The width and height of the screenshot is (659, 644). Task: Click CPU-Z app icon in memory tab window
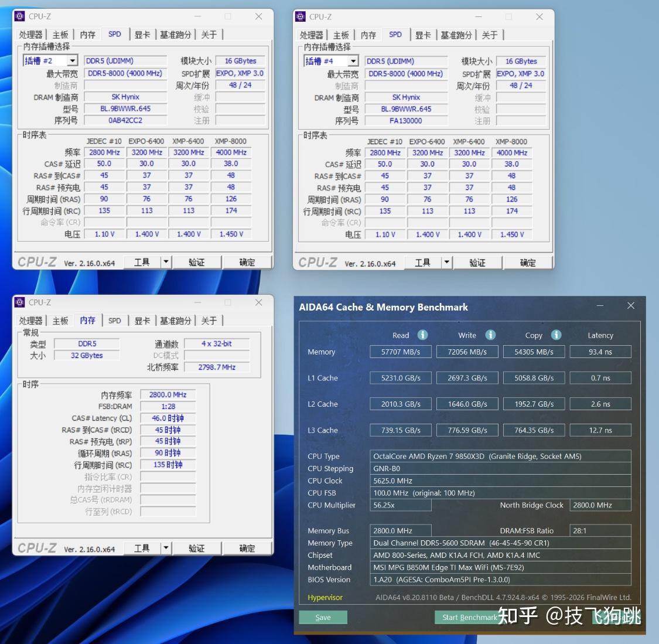point(19,302)
